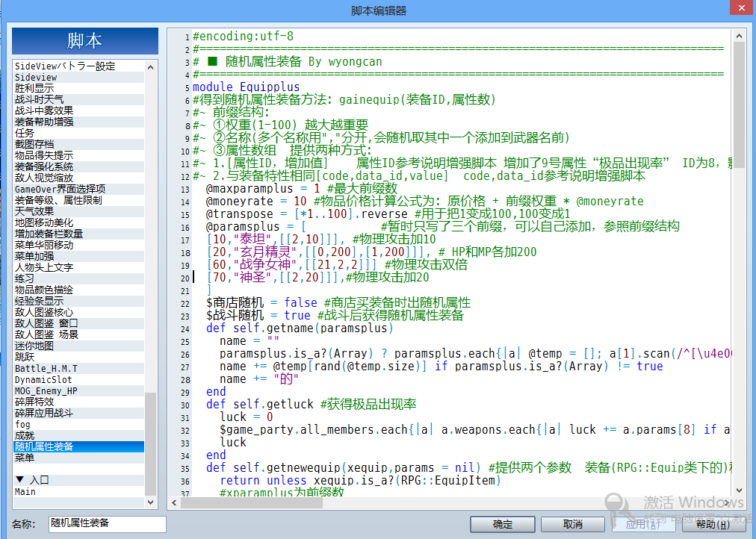This screenshot has width=756, height=539.
Task: Open the 敌人图鉴核心 script
Action: point(79,312)
